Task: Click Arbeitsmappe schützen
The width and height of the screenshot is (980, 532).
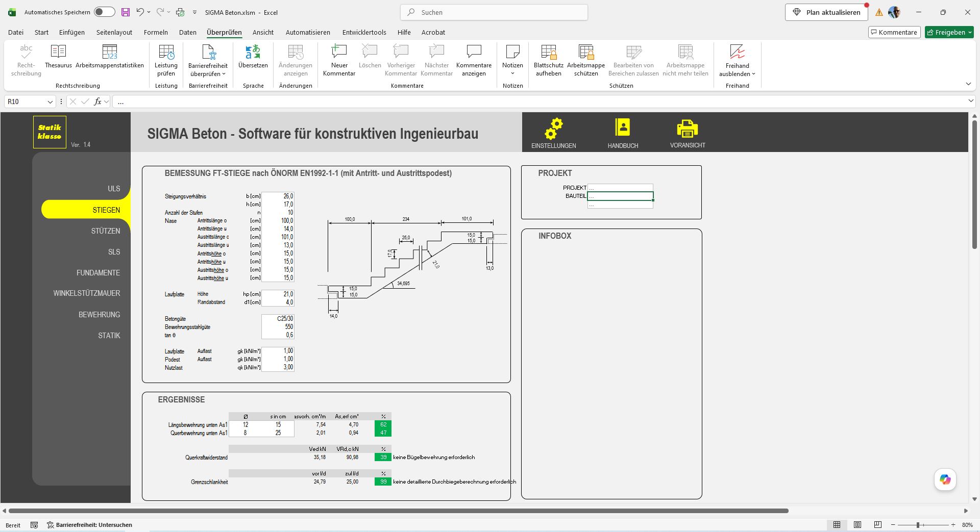Action: [586, 61]
